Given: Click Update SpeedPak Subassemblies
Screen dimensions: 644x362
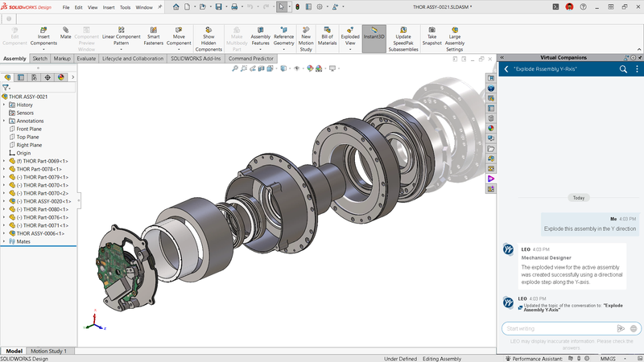Looking at the screenshot, I should [403, 39].
